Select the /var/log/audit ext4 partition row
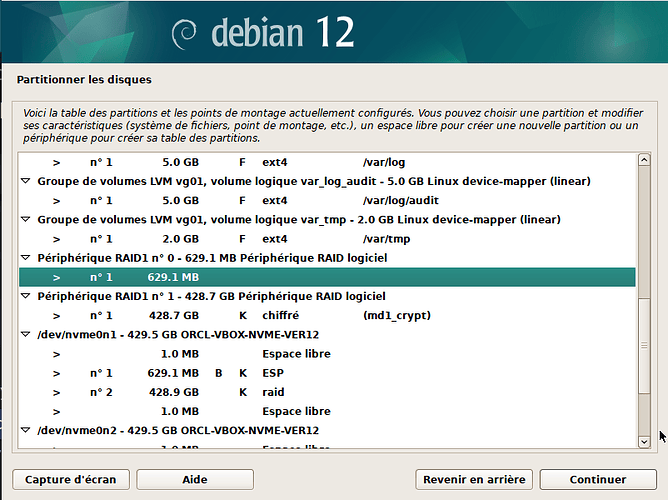 coord(327,201)
